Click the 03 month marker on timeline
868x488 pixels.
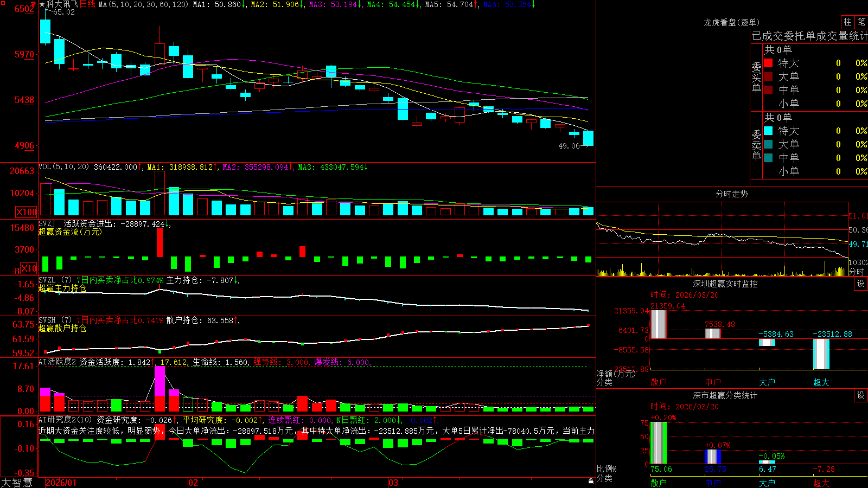[x=393, y=483]
